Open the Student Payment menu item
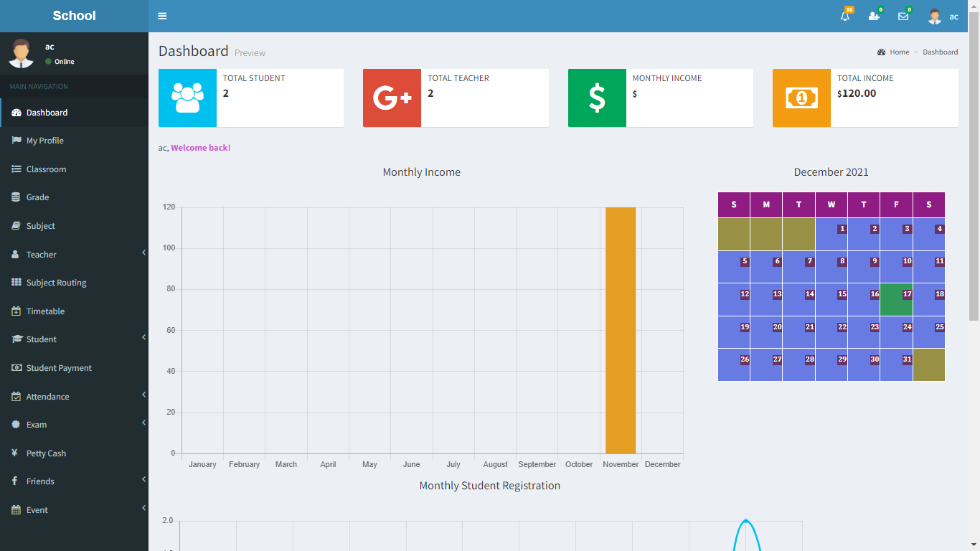The height and width of the screenshot is (551, 980). 74,368
